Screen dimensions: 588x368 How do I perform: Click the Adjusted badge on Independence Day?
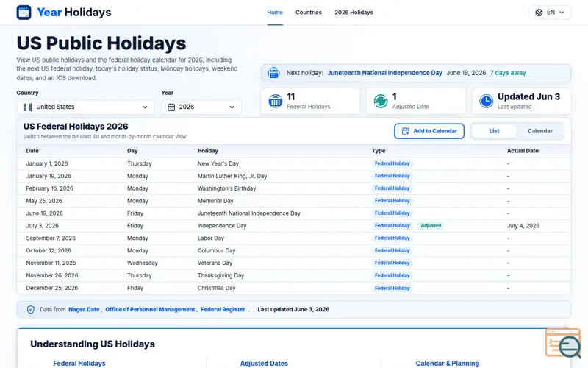pyautogui.click(x=431, y=226)
